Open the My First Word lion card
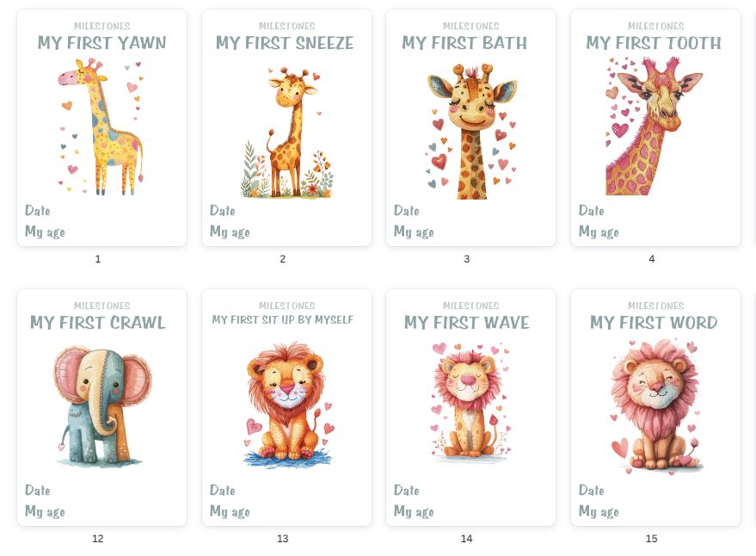The width and height of the screenshot is (756, 556). pos(655,407)
